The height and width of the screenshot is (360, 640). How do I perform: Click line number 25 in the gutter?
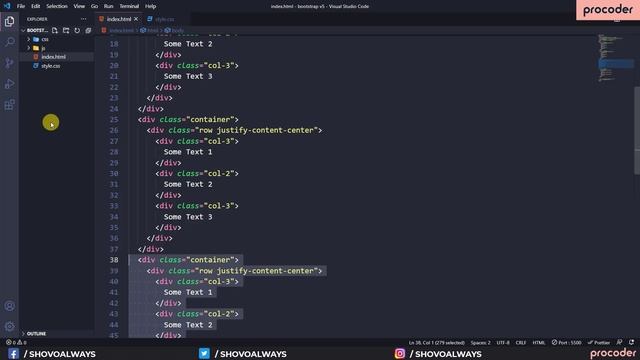click(114, 120)
